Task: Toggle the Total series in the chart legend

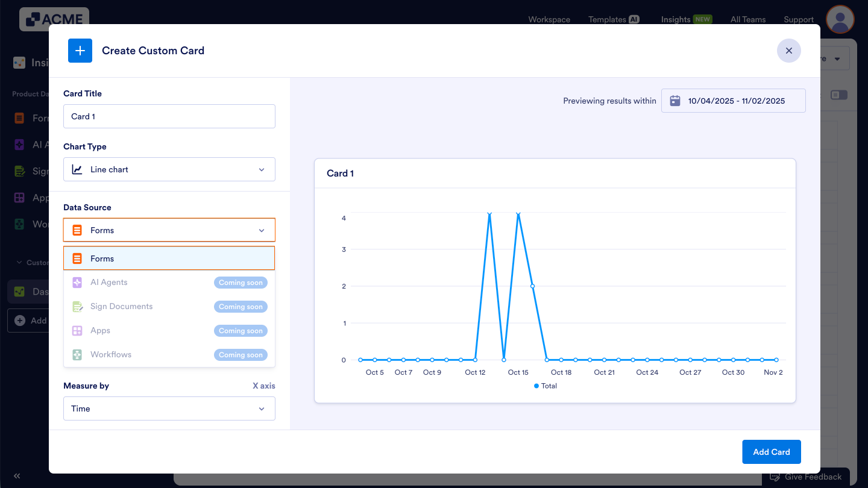Action: pyautogui.click(x=544, y=386)
